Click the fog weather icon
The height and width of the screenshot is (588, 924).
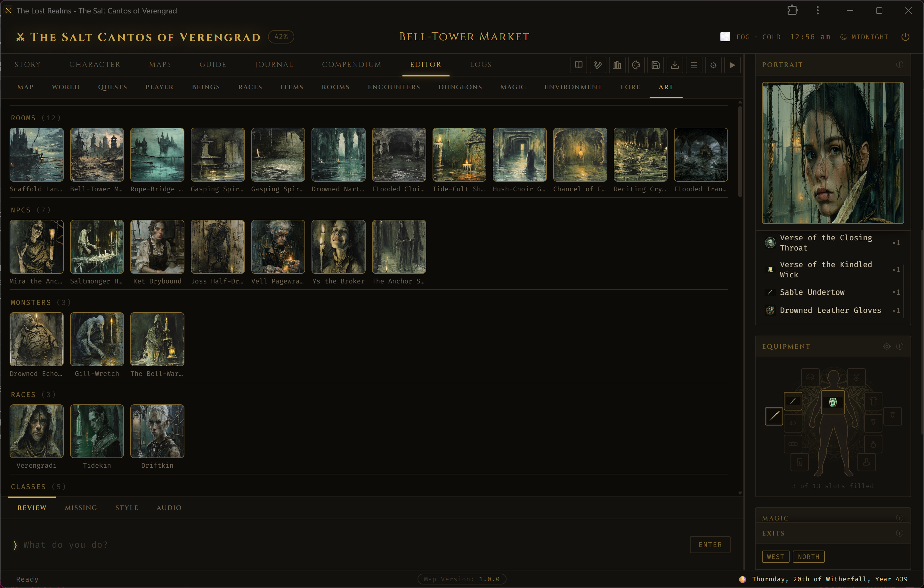(x=725, y=37)
